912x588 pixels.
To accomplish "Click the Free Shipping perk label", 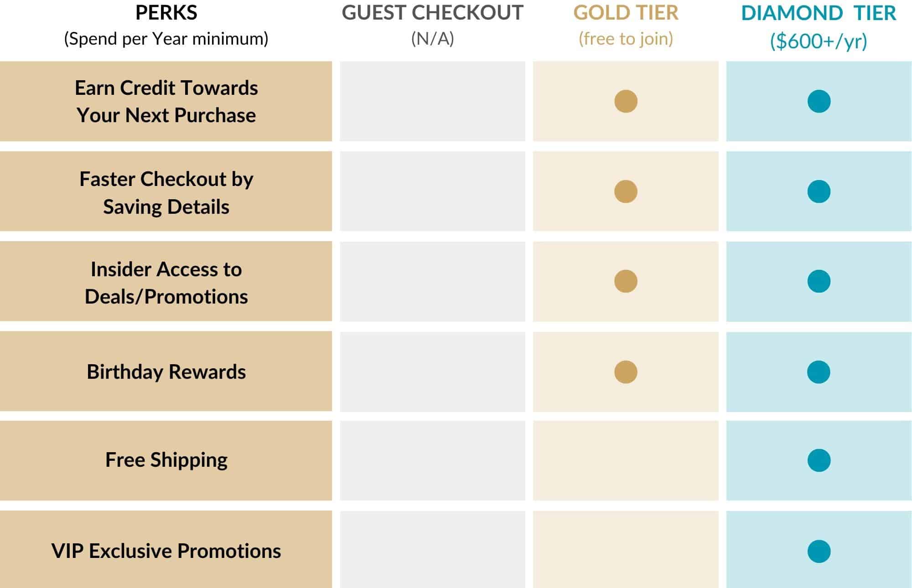I will (x=166, y=460).
